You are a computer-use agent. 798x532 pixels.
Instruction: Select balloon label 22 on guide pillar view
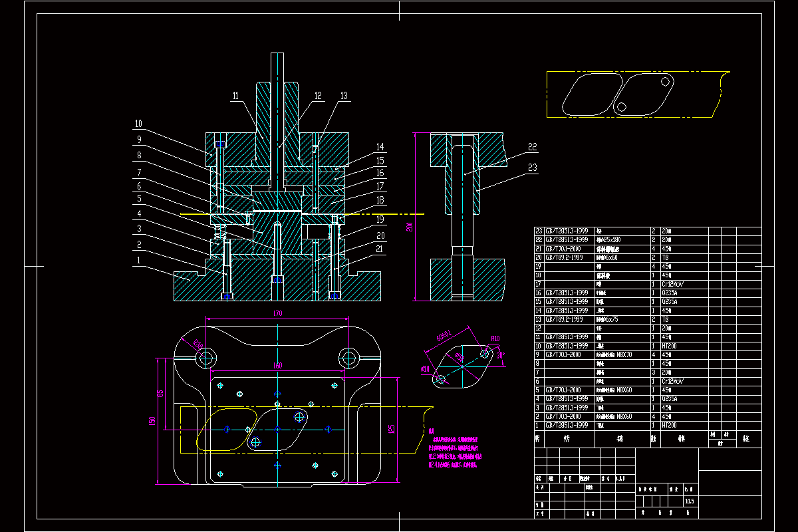click(532, 147)
